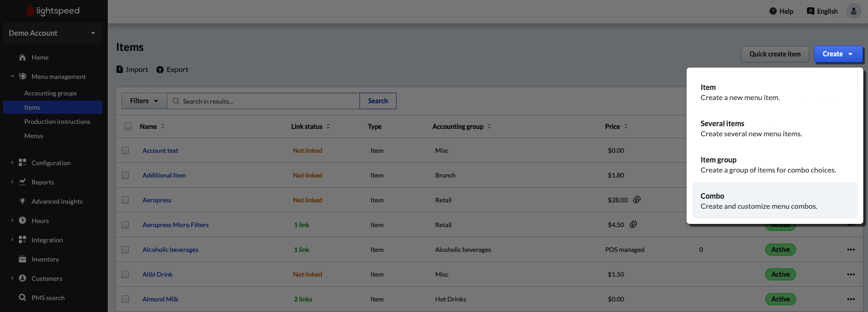Screen dimensions: 868x312
Task: Click the Lightspeed flame logo
Action: click(30, 11)
